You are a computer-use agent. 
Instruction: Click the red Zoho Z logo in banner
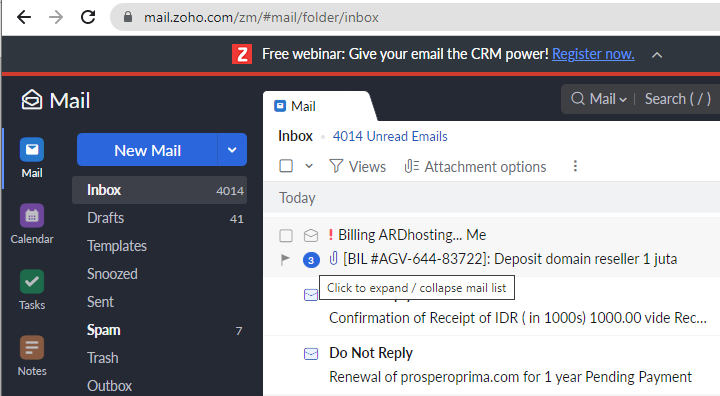point(242,54)
